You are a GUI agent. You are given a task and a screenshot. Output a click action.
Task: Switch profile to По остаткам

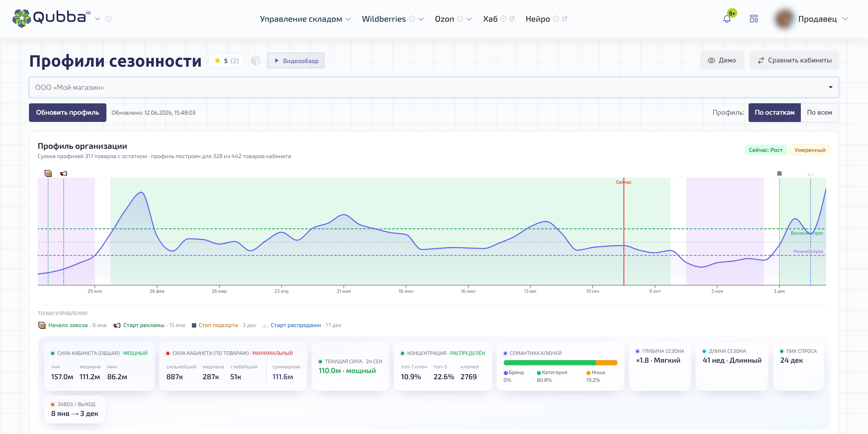[774, 113]
